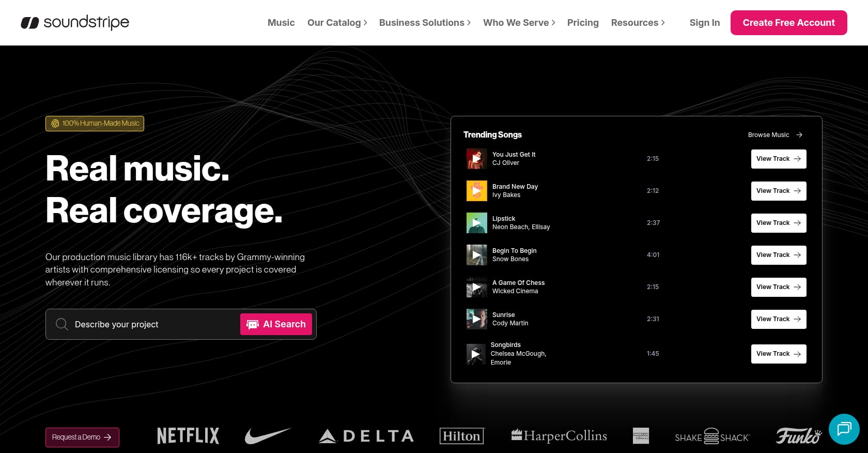Play Begin To Begin track
Viewport: 868px width, 453px height.
476,255
